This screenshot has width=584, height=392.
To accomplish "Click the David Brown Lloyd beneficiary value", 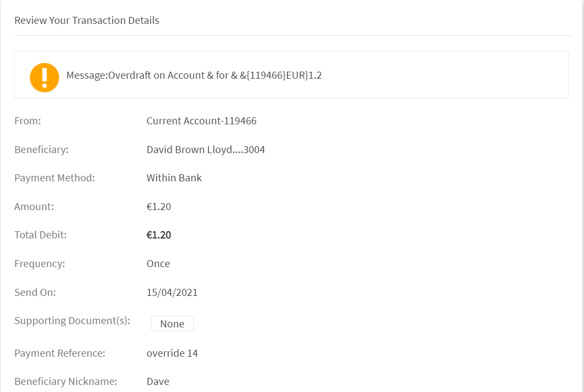I will [x=206, y=150].
